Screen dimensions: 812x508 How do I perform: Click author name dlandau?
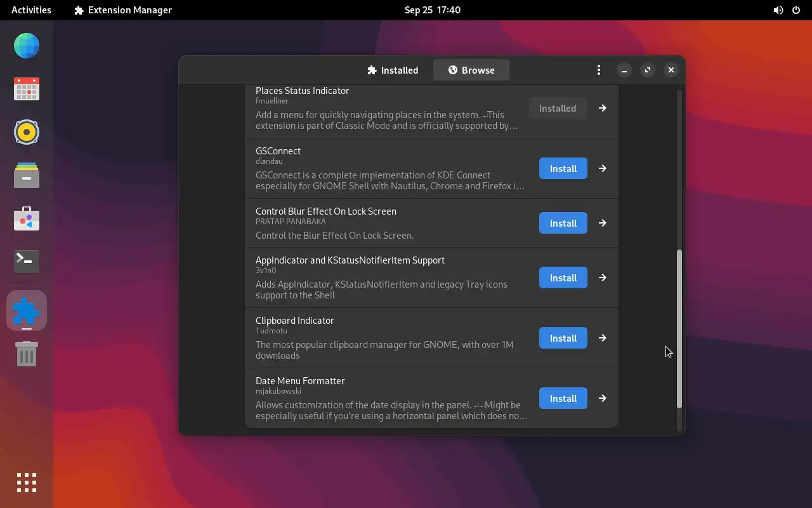tap(269, 161)
